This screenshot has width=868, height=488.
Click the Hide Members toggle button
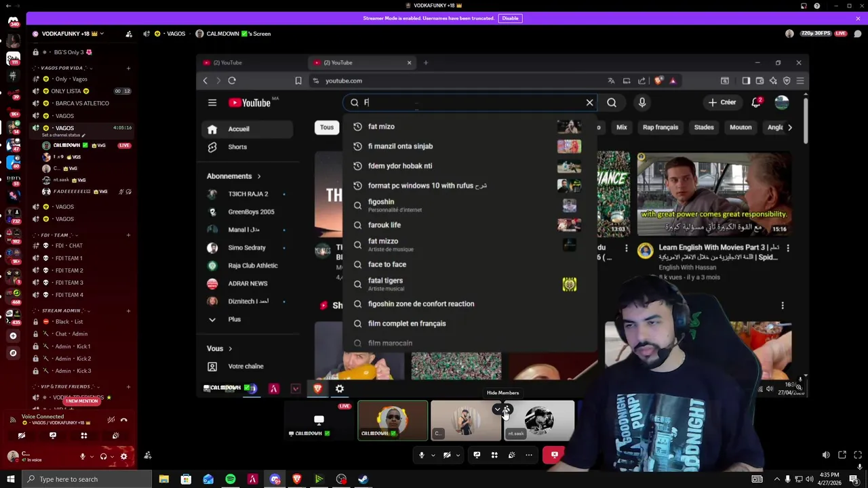(x=507, y=409)
